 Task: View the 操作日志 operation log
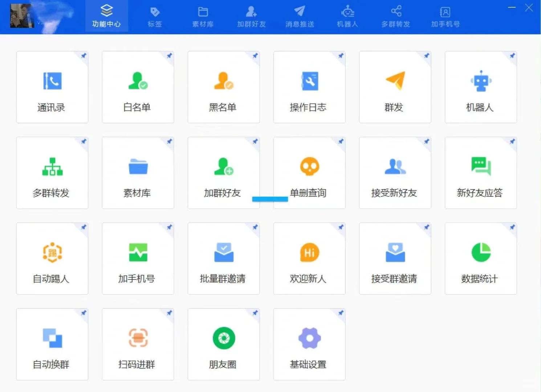[309, 87]
